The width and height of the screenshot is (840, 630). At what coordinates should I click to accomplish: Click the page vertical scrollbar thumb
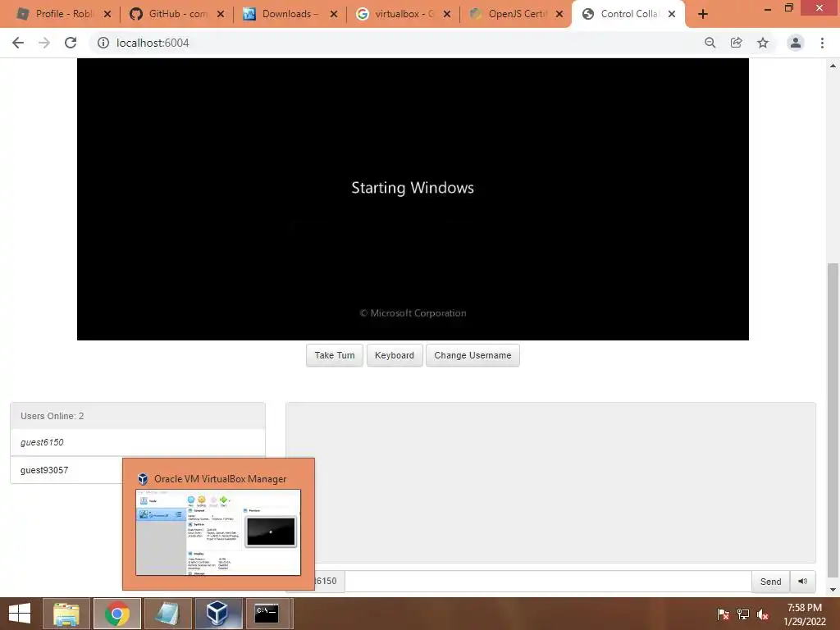pos(833,420)
